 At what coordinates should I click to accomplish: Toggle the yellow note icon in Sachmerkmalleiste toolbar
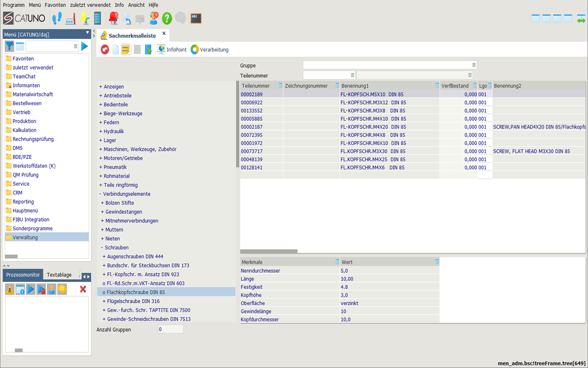tap(125, 50)
